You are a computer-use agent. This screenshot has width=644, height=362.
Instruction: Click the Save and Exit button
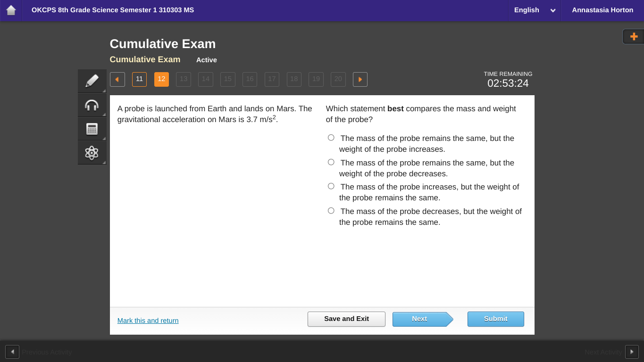click(x=346, y=319)
